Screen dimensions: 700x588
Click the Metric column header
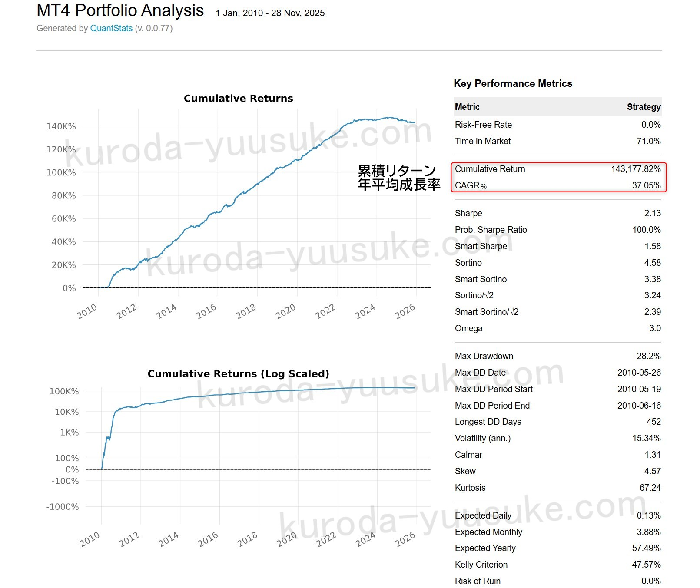[467, 107]
